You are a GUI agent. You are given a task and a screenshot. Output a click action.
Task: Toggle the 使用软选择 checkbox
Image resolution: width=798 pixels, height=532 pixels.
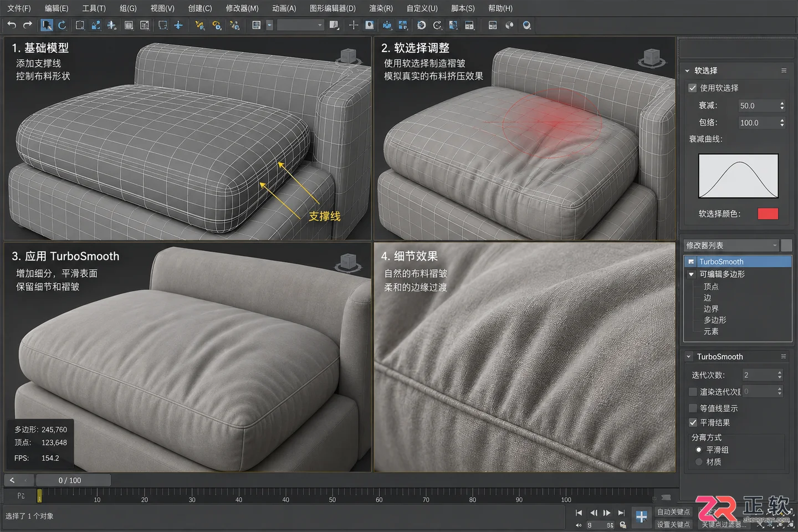tap(692, 88)
